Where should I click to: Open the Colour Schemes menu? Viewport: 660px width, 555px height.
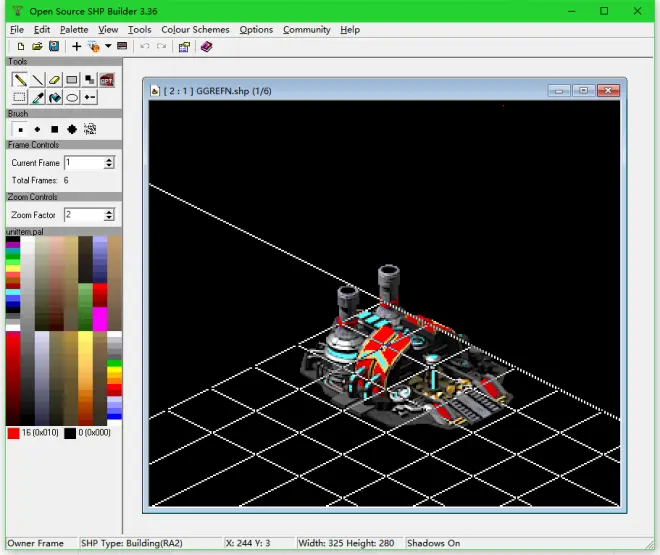click(195, 30)
